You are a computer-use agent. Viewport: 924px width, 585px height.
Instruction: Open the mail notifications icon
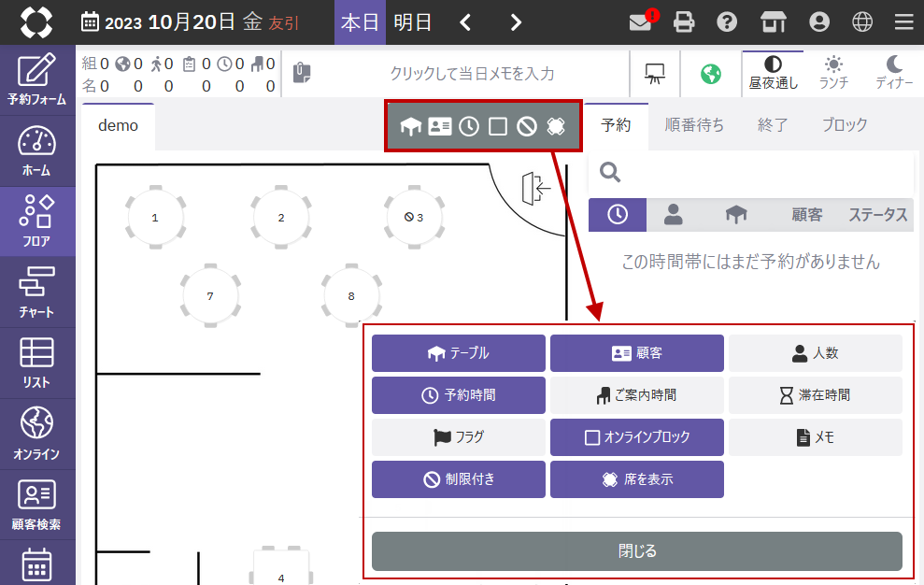click(641, 22)
